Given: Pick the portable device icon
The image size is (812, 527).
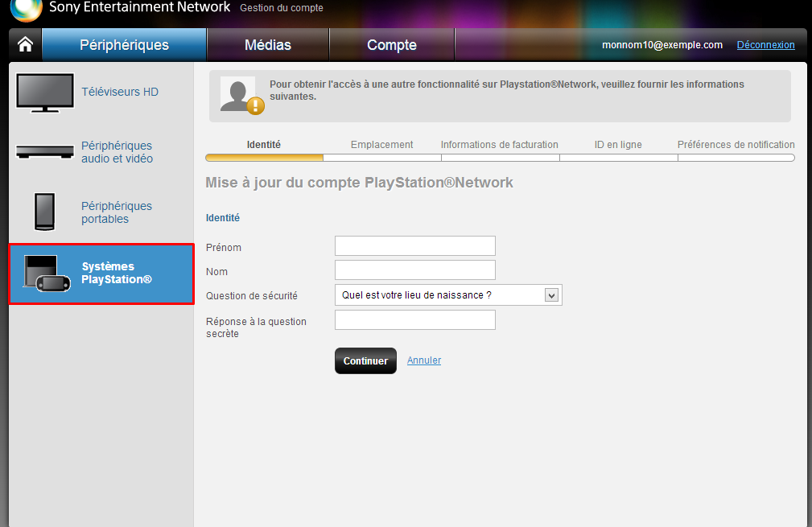Looking at the screenshot, I should [44, 212].
